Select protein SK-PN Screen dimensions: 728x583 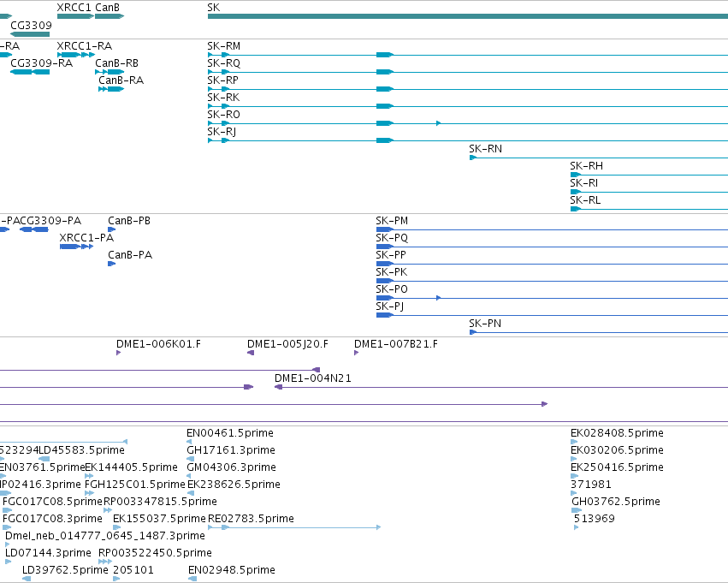599,332
